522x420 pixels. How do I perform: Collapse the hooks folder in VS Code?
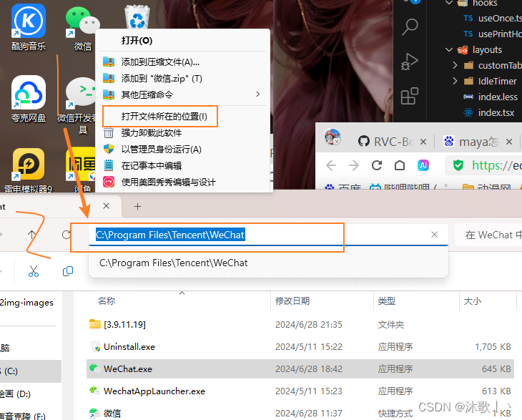click(449, 3)
